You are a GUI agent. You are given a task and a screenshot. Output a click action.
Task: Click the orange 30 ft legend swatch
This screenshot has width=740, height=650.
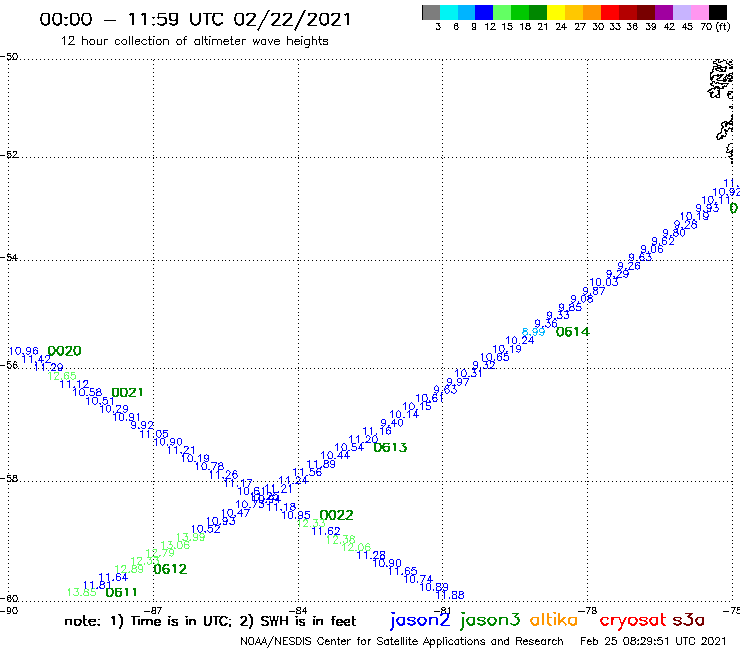click(592, 12)
